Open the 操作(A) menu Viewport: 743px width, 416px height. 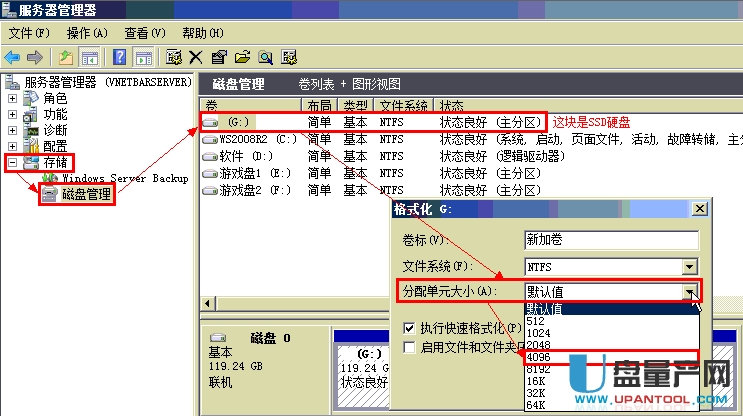(88, 33)
